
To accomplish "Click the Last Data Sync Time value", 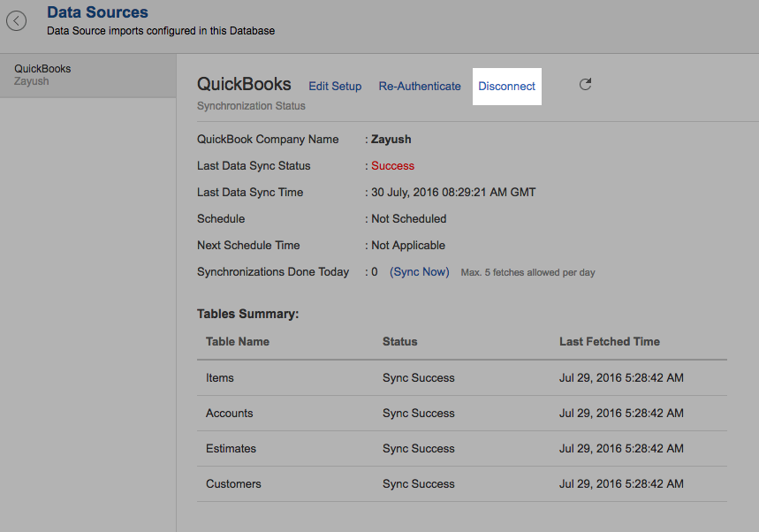I will tap(453, 193).
